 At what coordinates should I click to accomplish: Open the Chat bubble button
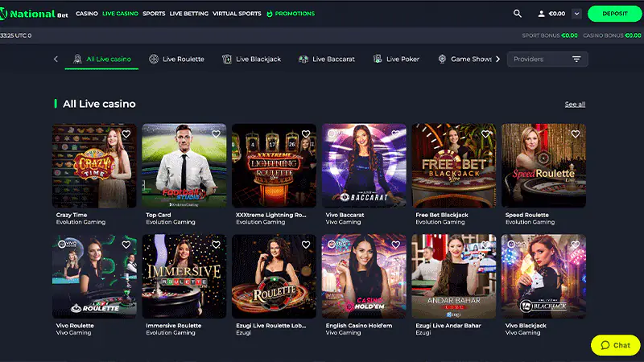coord(615,345)
